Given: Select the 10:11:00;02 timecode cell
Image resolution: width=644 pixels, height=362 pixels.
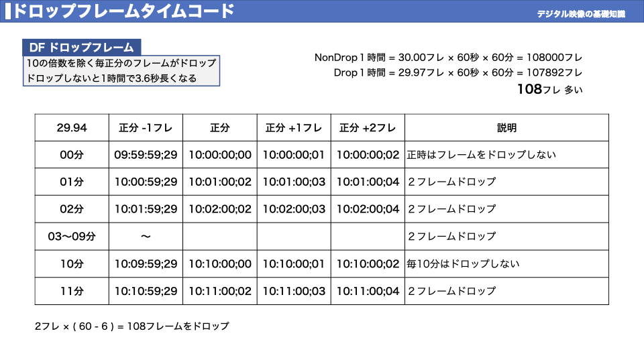Looking at the screenshot, I should 220,291.
